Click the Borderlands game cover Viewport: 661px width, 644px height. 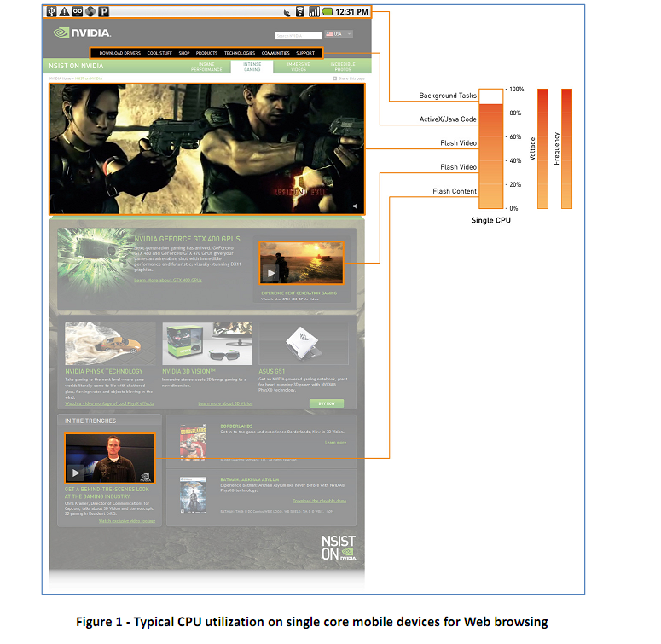pos(193,442)
